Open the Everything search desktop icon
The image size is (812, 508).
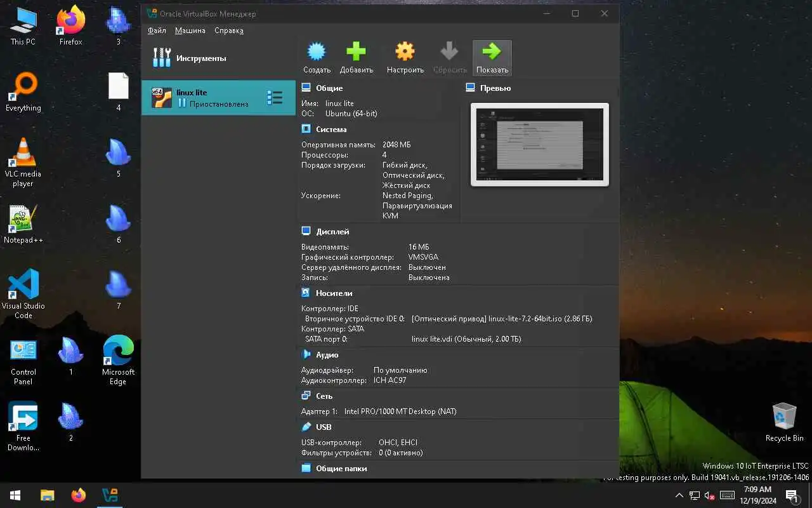point(23,92)
